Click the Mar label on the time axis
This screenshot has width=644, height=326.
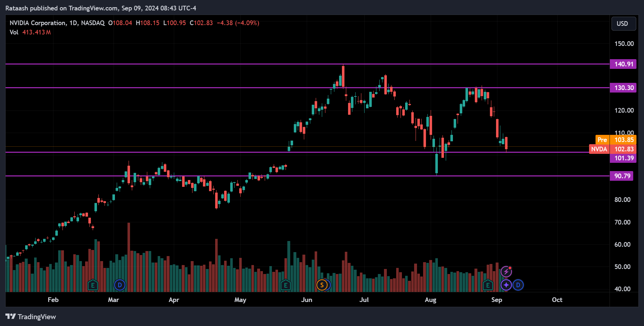tap(113, 300)
